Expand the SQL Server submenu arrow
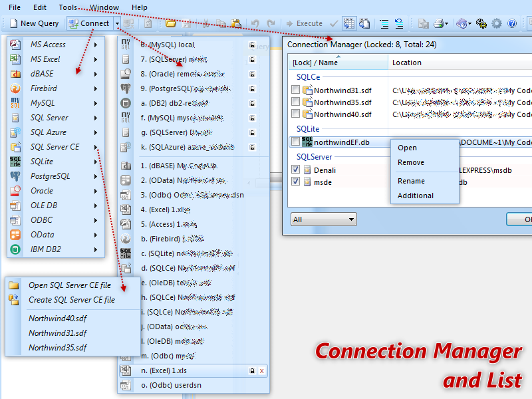Image resolution: width=532 pixels, height=399 pixels. point(96,118)
